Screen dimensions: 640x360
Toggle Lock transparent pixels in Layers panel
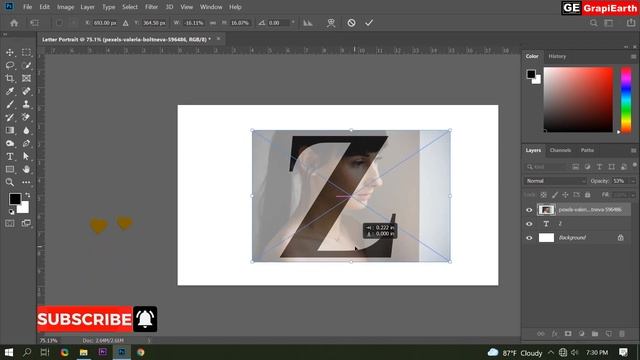click(544, 195)
